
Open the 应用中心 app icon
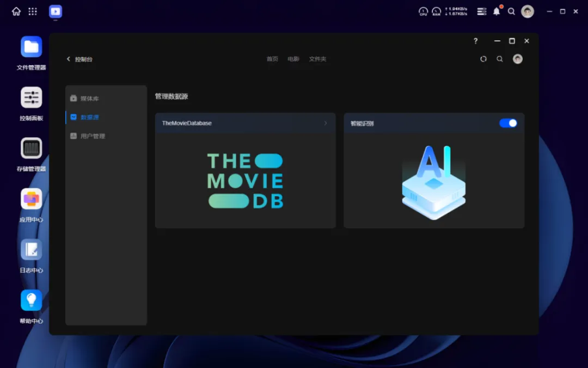(32, 199)
